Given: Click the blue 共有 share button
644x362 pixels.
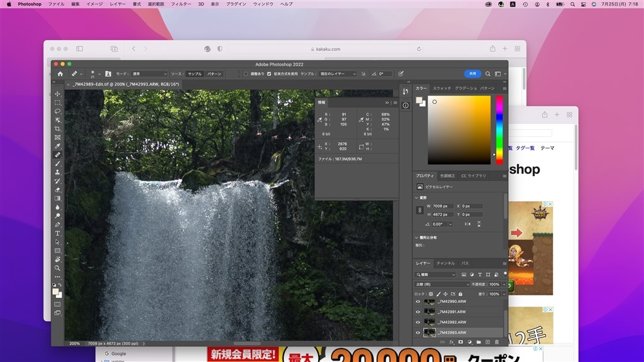Looking at the screenshot, I should (473, 74).
